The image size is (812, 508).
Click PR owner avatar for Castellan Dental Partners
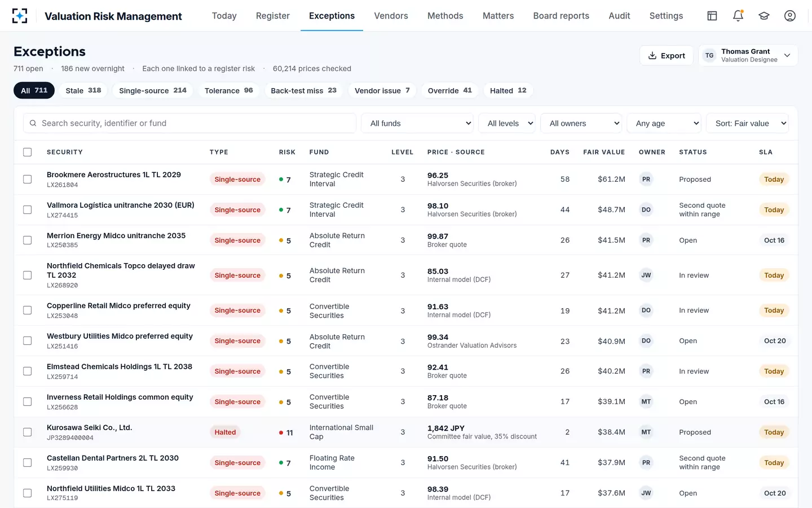pos(646,463)
